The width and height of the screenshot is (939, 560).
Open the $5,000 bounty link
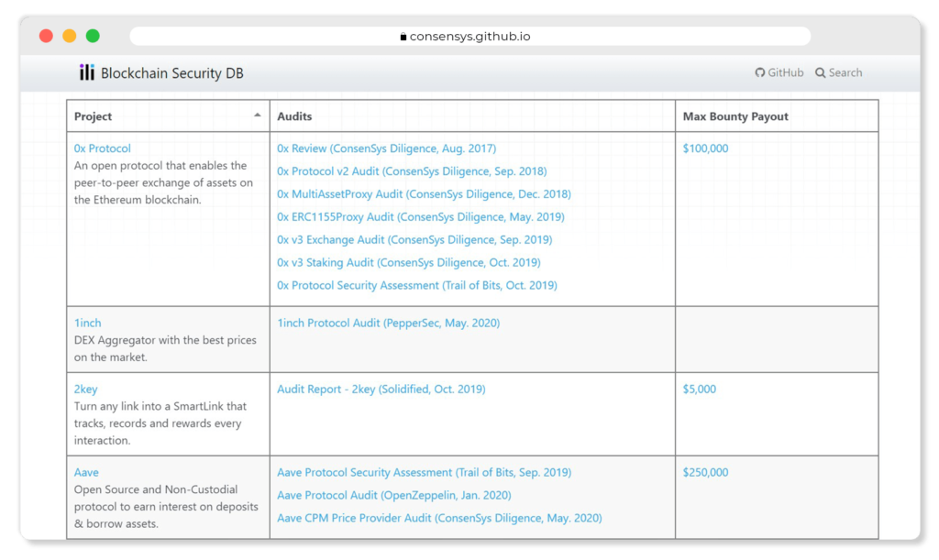pos(700,390)
